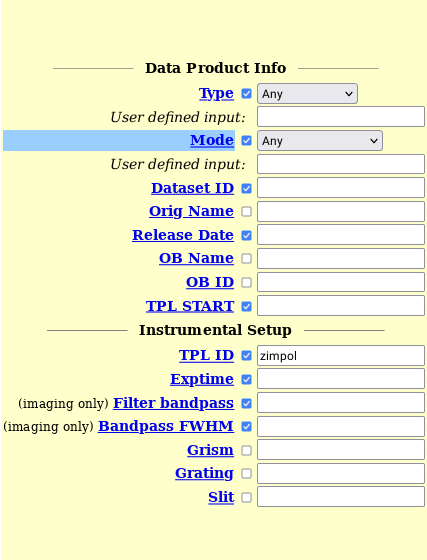Enable the Slit checkbox
This screenshot has width=427, height=560.
pos(246,498)
